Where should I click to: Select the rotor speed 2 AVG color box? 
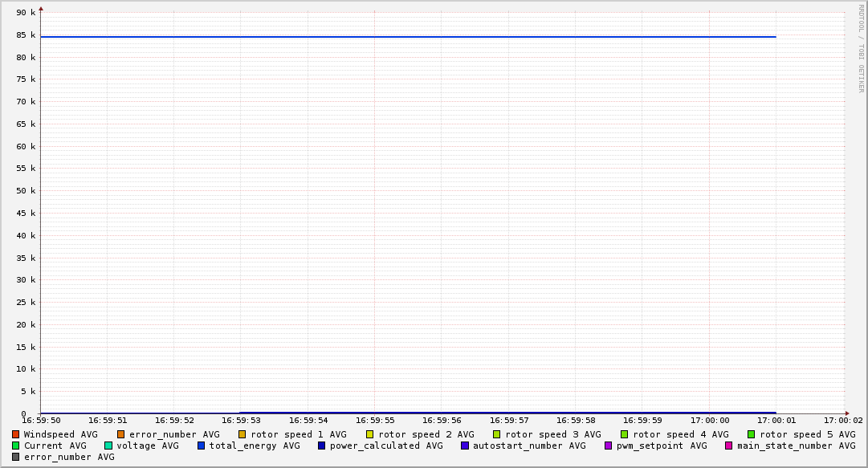[370, 434]
